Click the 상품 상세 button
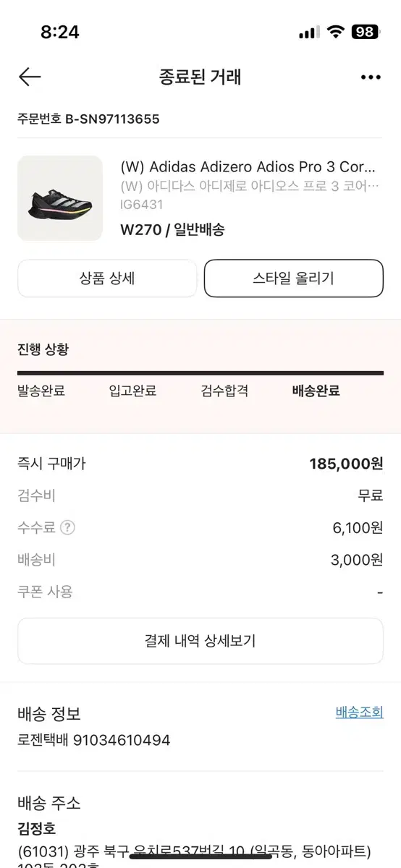 click(x=107, y=278)
